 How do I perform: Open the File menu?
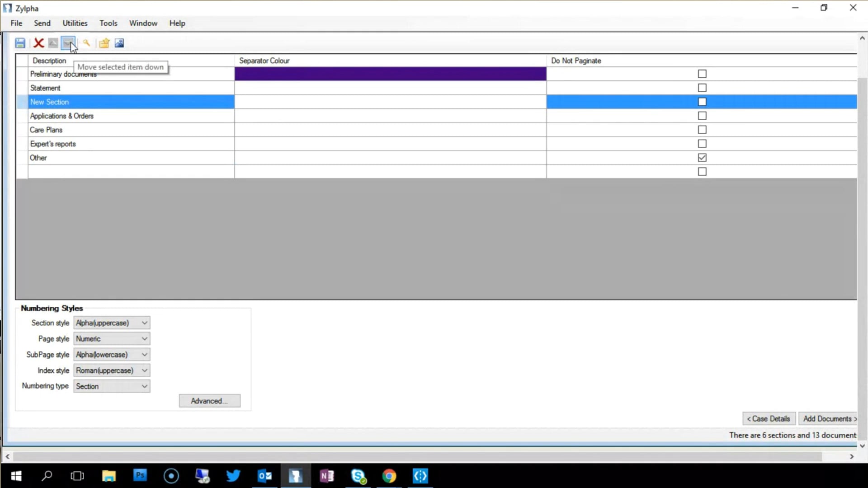click(16, 23)
